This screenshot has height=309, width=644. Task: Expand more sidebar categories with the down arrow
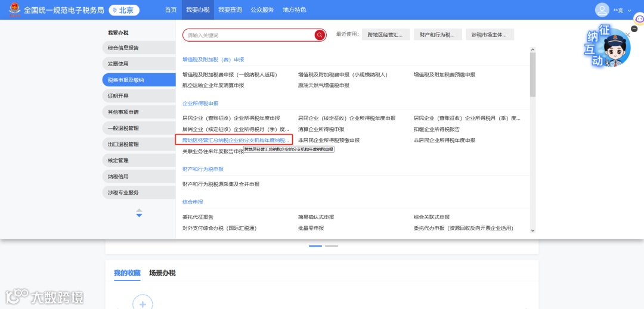139,215
